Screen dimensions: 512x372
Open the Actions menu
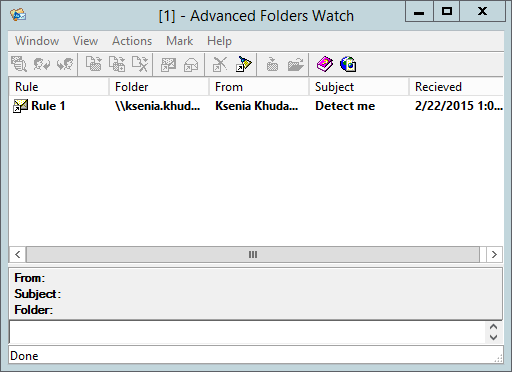[x=132, y=41]
